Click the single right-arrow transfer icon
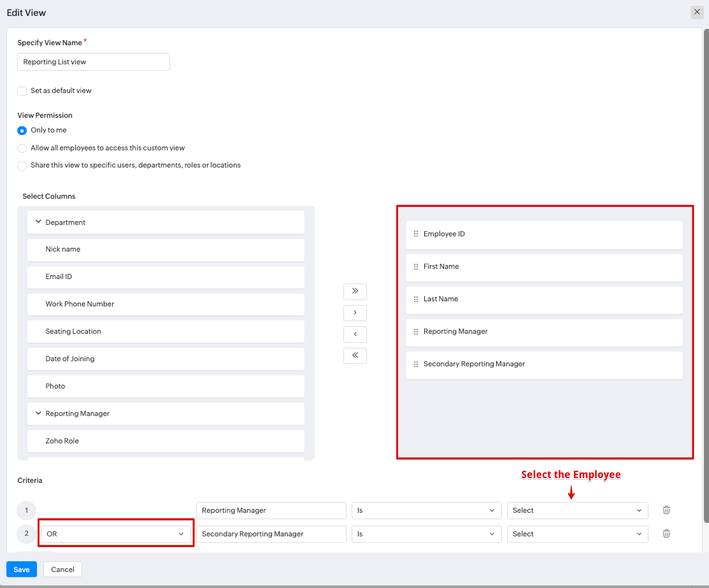 [x=354, y=313]
